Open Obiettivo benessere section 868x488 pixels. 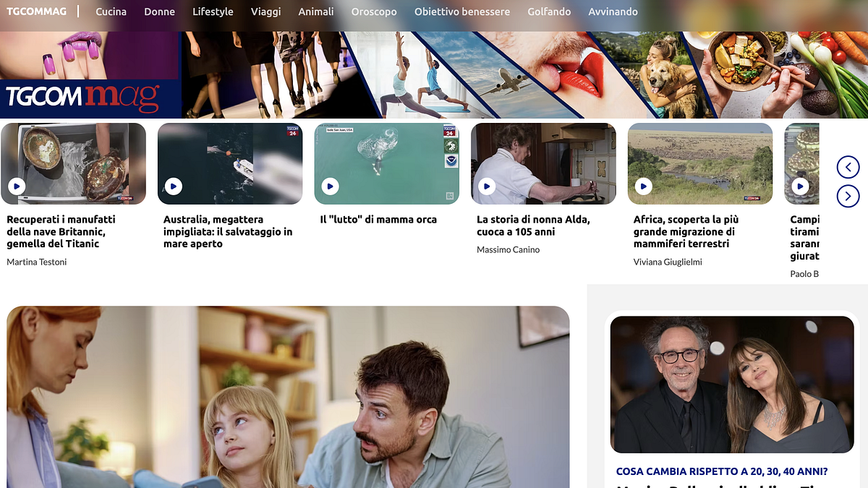(461, 12)
